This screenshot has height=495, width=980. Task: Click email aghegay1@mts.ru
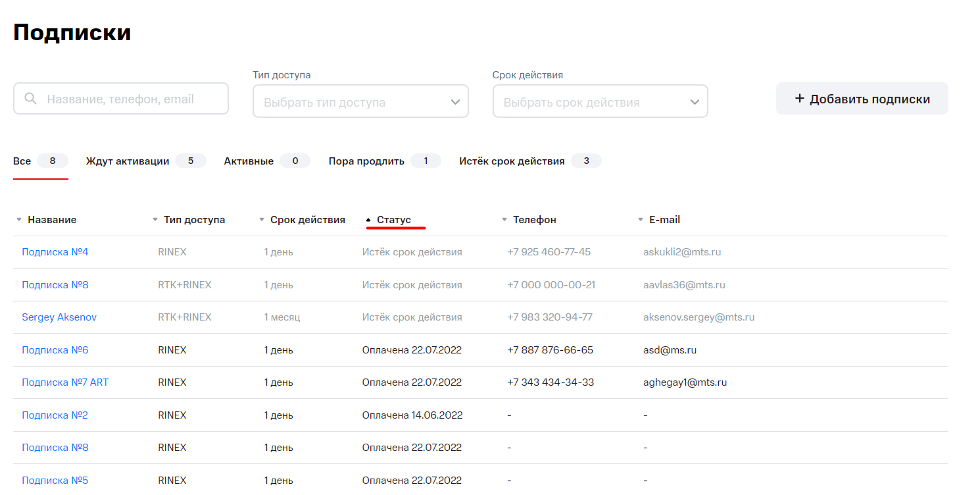coord(685,382)
